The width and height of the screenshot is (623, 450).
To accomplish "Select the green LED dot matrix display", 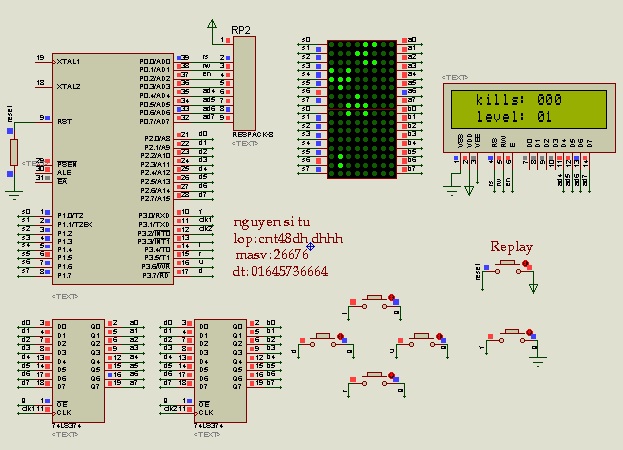I will coord(362,109).
